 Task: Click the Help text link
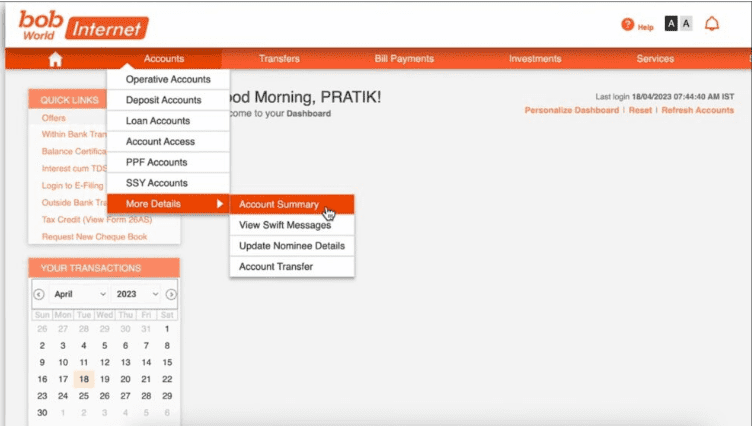click(x=646, y=27)
